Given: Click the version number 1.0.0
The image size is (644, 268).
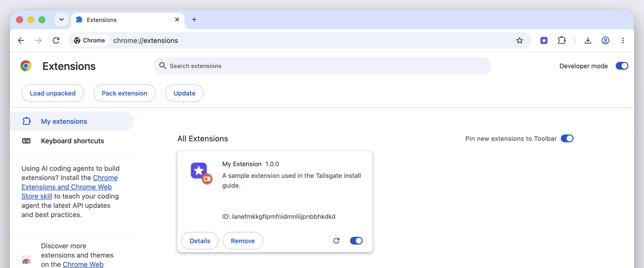Looking at the screenshot, I should pyautogui.click(x=272, y=164).
